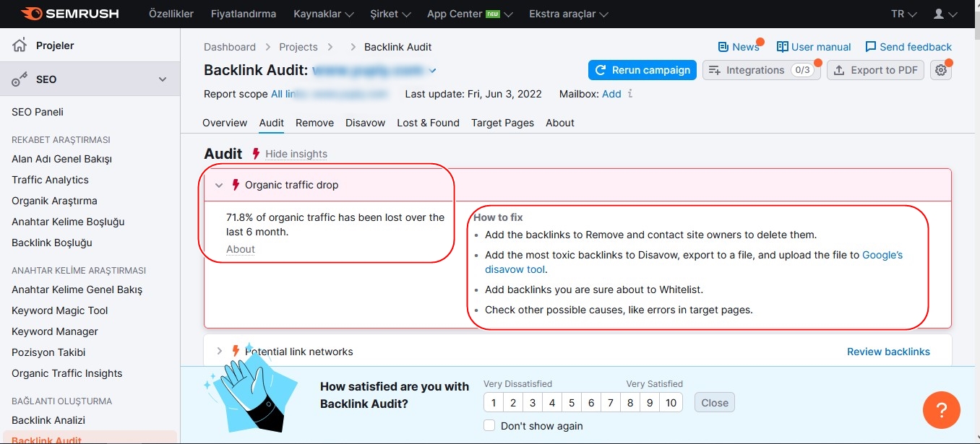Open Organic Traffic Insights in sidebar

(x=66, y=373)
